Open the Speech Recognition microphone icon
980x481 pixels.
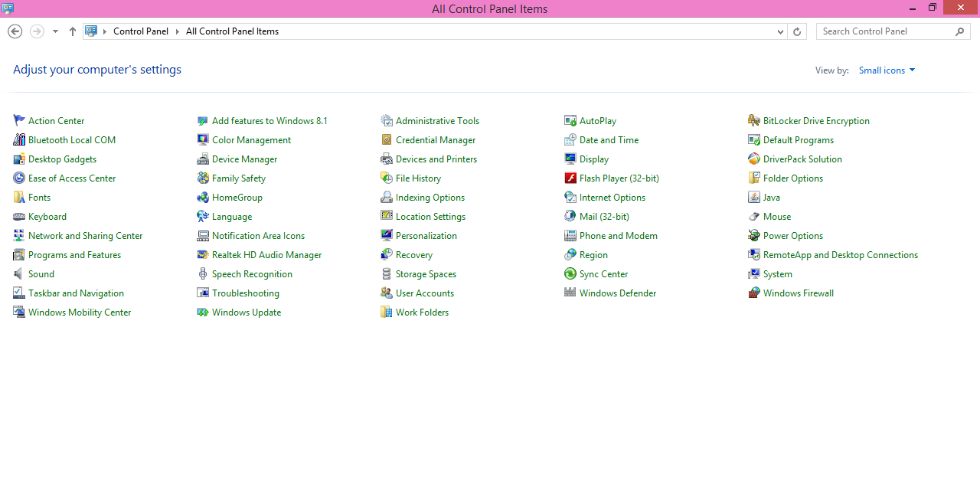pos(203,273)
